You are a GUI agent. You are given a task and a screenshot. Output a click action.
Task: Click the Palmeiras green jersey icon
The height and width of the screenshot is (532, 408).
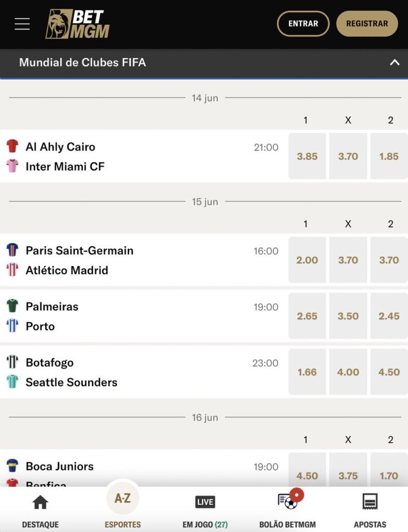(12, 306)
